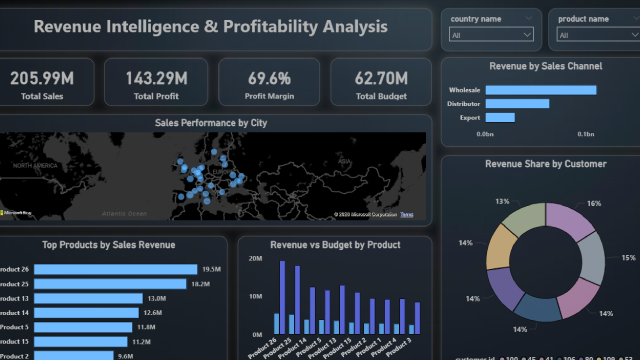This screenshot has width=640, height=360.
Task: Click the Atlantic Ocean map label
Action: tap(124, 213)
